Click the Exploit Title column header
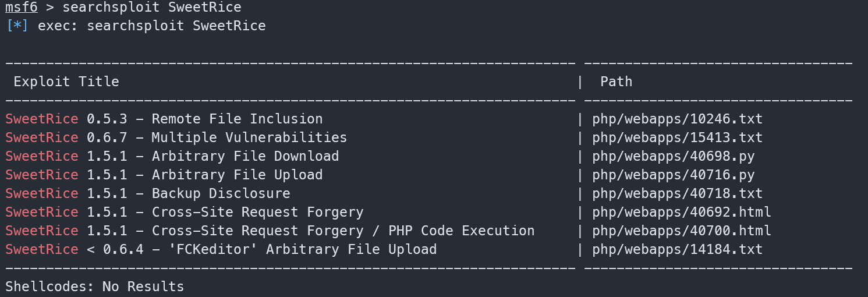This screenshot has width=868, height=297. pos(66,82)
